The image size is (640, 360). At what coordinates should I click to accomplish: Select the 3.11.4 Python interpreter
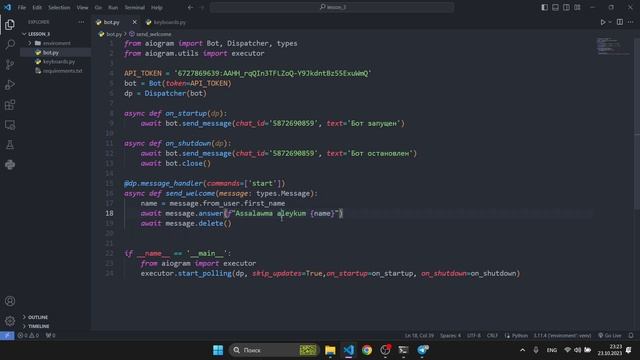point(562,336)
